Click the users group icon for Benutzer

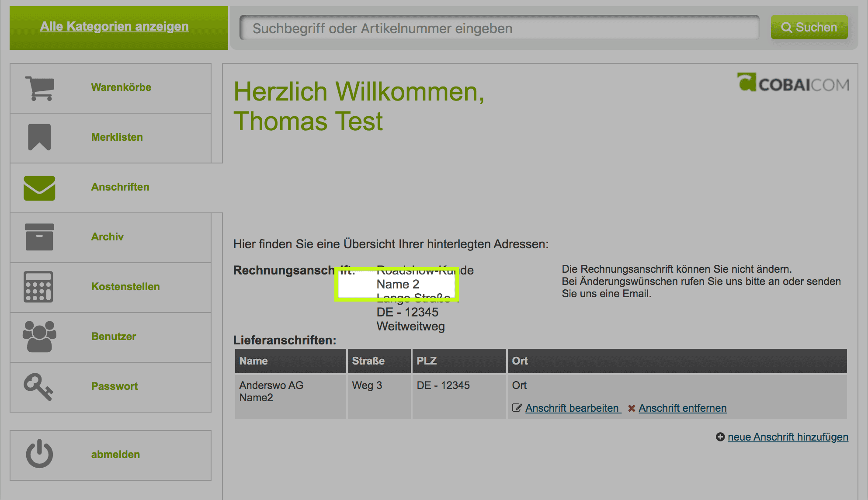[x=39, y=337]
